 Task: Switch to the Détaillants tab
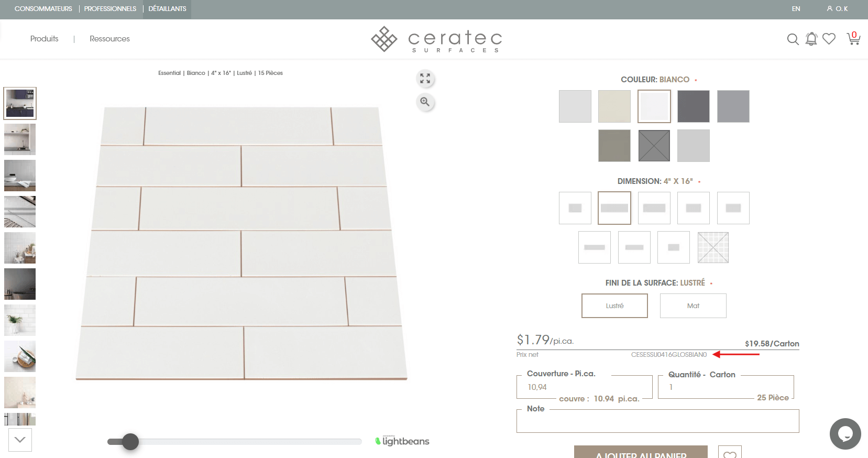(167, 9)
